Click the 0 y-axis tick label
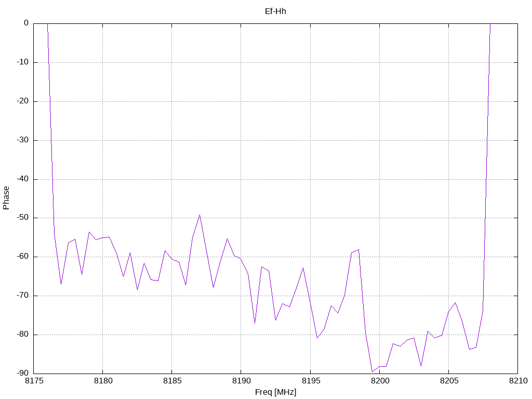Image resolution: width=532 pixels, height=399 pixels. [x=26, y=23]
